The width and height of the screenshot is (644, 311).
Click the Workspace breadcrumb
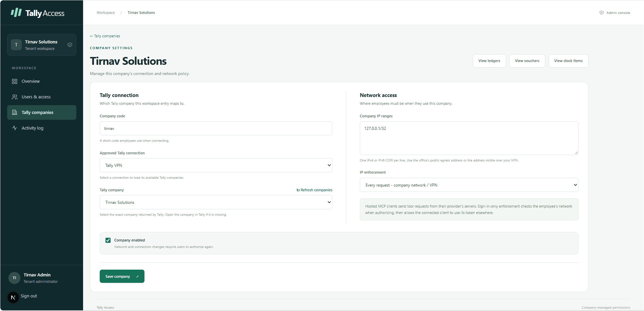click(105, 13)
